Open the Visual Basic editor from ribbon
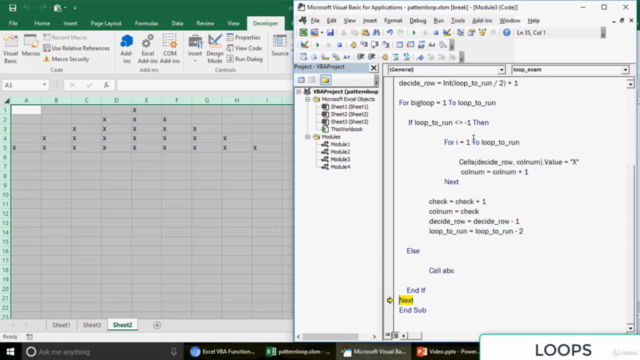This screenshot has width=640, height=360. [11, 49]
